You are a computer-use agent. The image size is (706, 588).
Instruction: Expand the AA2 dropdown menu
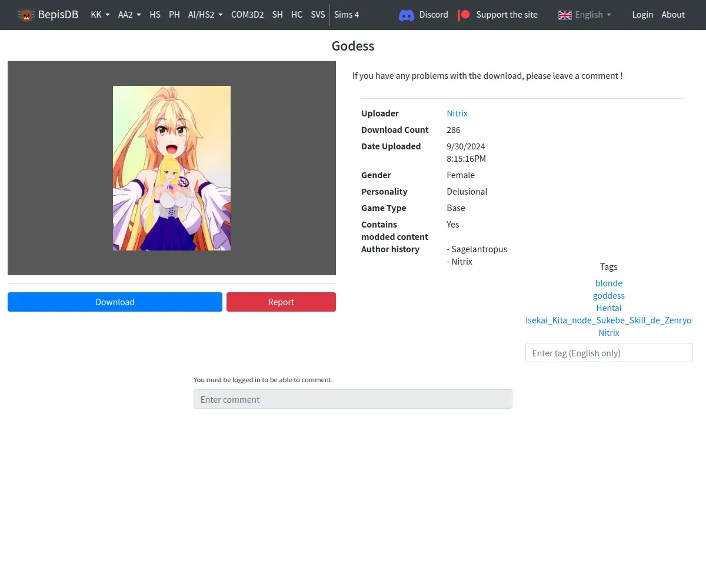click(129, 15)
